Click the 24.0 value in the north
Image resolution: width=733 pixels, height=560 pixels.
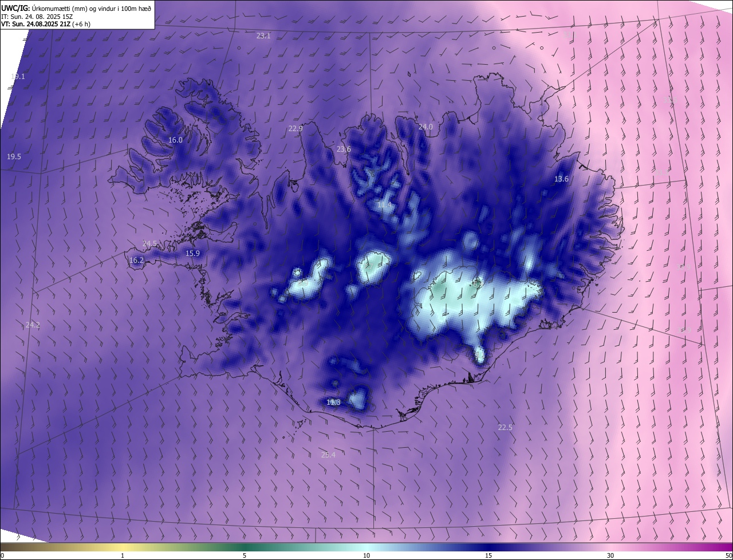(x=425, y=127)
